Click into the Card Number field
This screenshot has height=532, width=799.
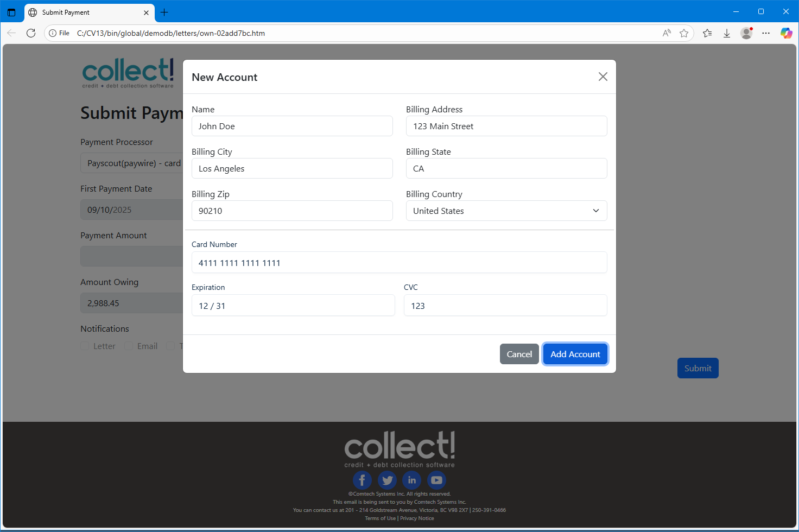tap(399, 263)
